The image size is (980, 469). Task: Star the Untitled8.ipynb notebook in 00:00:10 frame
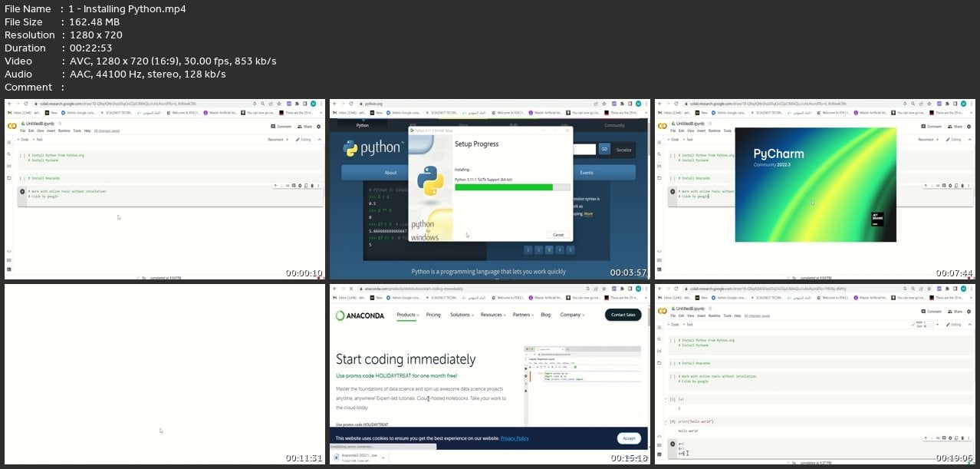(x=60, y=124)
